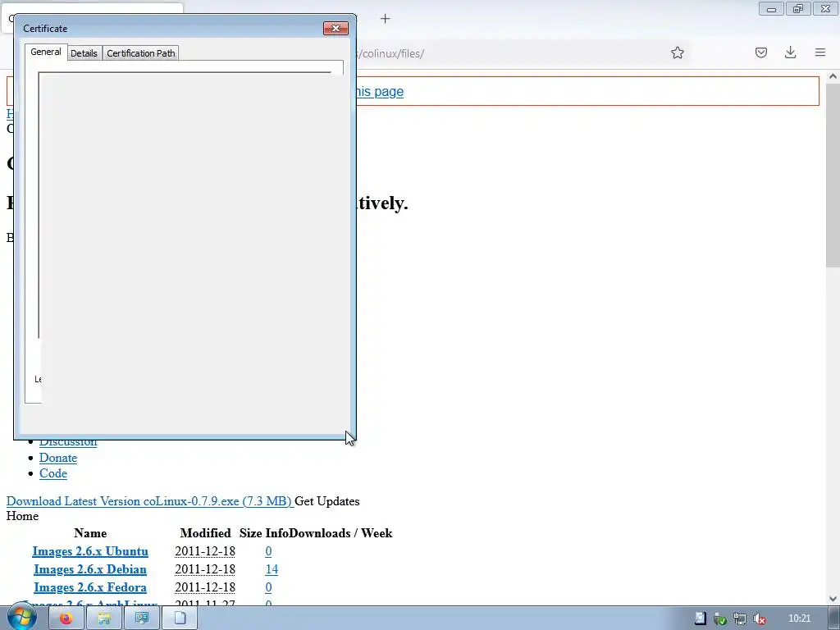This screenshot has height=630, width=840.
Task: Open the Windows Start menu orb
Action: (x=22, y=618)
